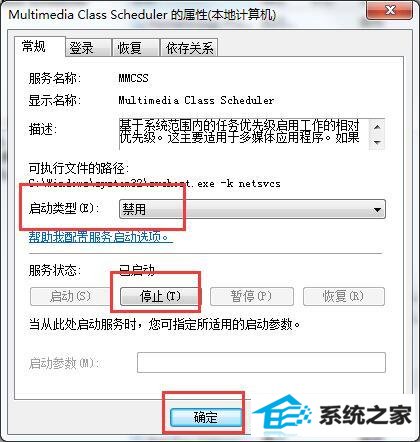Viewport: 420px width, 442px height.
Task: Click the 启动参数(M) input field
Action: point(261,362)
